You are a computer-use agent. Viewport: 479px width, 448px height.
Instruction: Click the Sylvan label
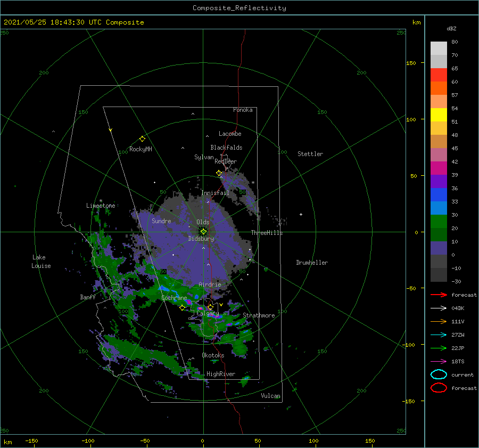204,157
